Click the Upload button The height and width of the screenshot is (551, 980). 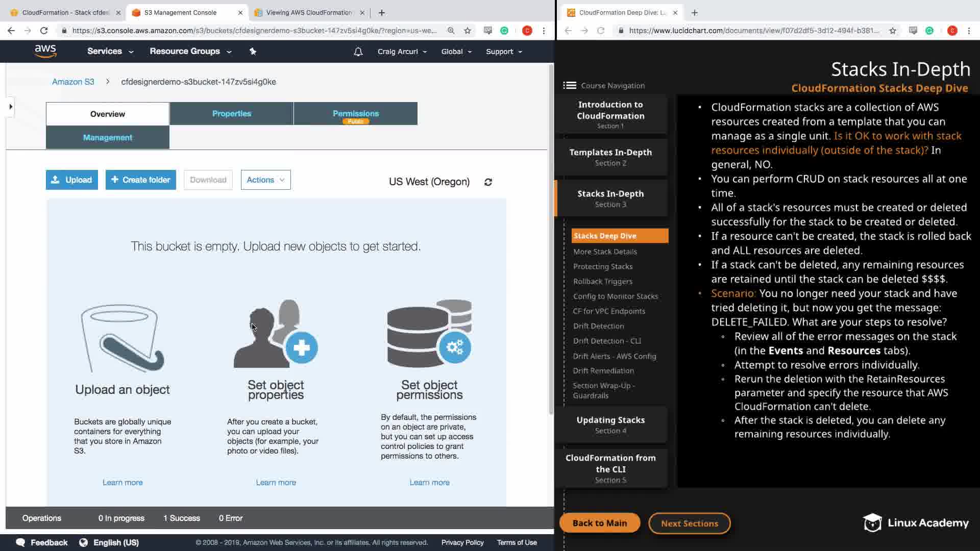72,180
